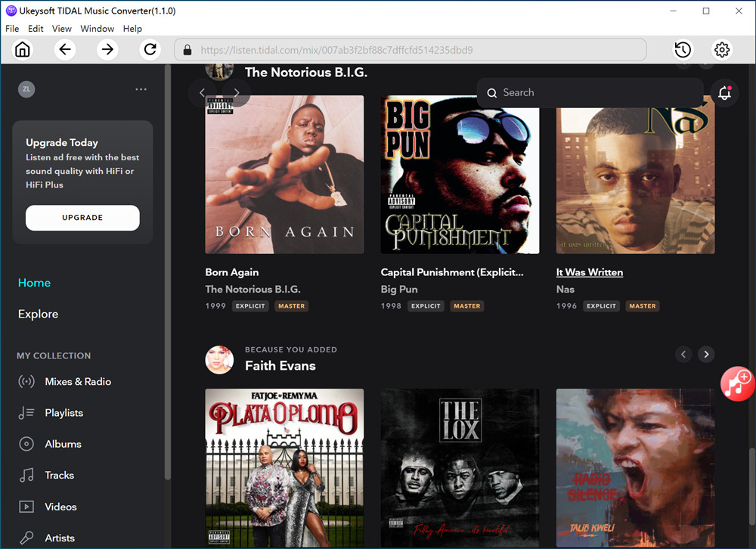Screen dimensions: 756x549
Task: Open the three-dot profile options menu
Action: [141, 89]
